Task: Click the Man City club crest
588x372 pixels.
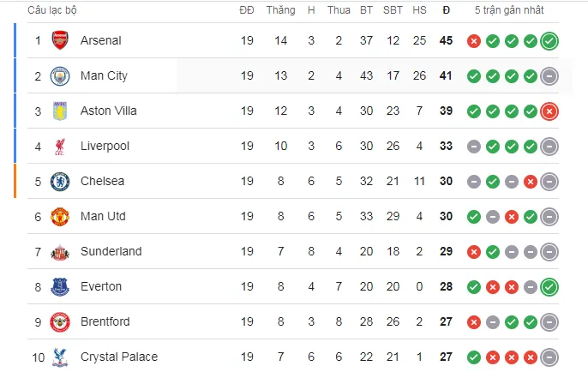Action: tap(60, 75)
